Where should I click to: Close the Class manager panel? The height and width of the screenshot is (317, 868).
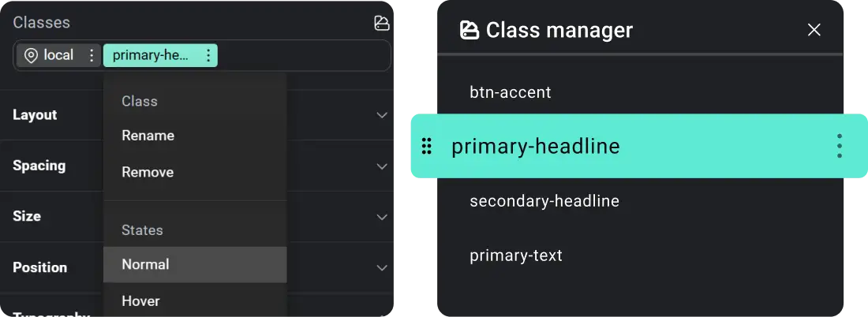[x=814, y=30]
